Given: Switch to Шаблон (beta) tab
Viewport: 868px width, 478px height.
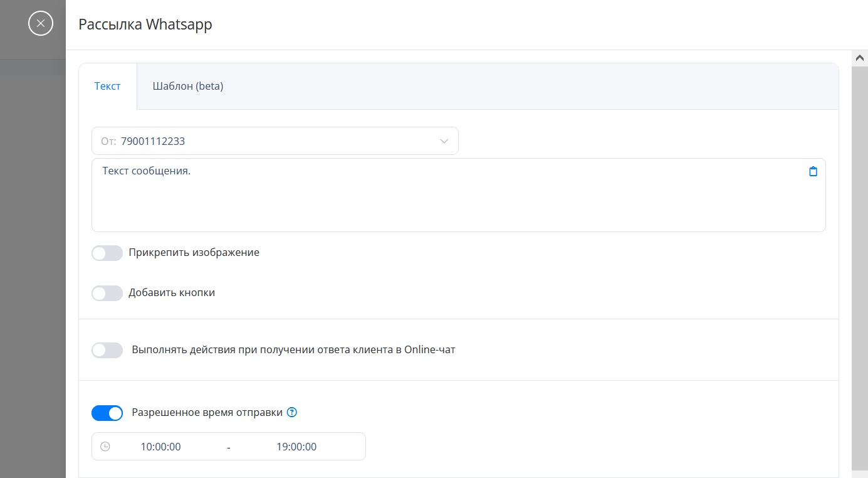Looking at the screenshot, I should coord(188,86).
